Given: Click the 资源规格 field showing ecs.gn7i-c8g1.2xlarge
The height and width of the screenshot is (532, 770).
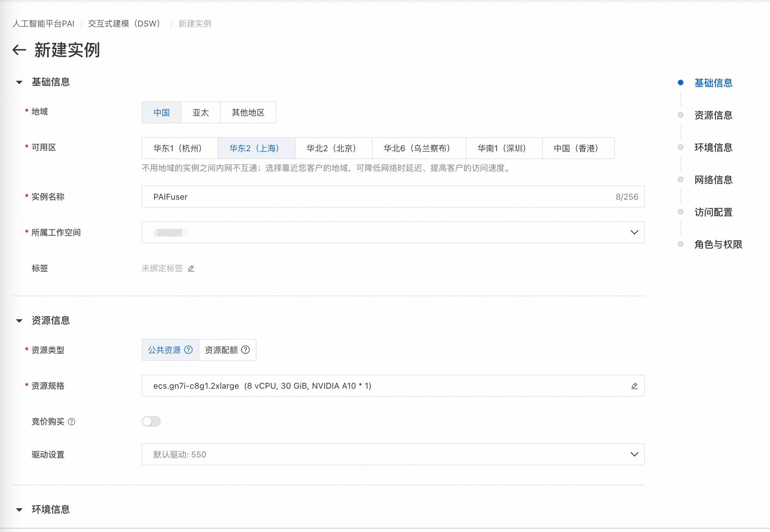Looking at the screenshot, I should pyautogui.click(x=393, y=386).
